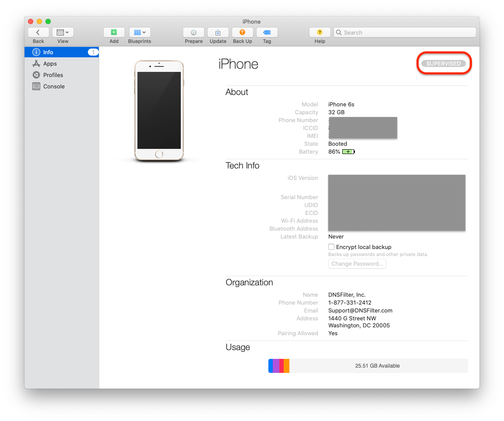Viewport: 504px width, 421px height.
Task: Click the SUPERVISED status badge
Action: [444, 64]
